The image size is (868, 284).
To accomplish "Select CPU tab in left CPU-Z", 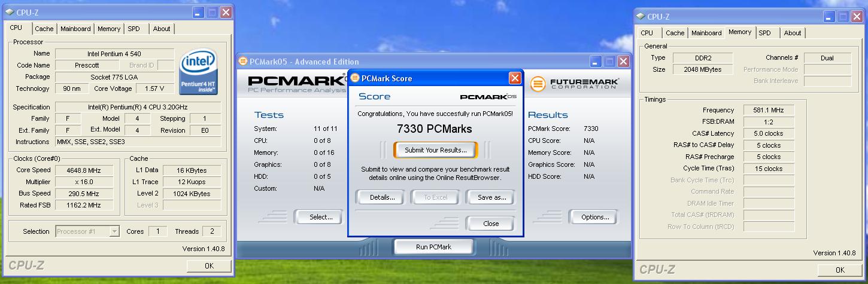I will coord(16,28).
